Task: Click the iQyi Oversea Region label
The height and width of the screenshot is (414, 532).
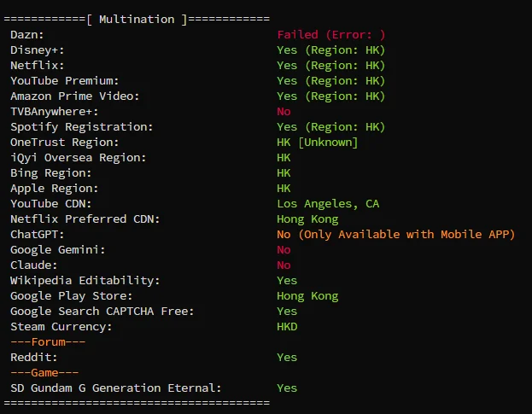Action: pyautogui.click(x=79, y=158)
